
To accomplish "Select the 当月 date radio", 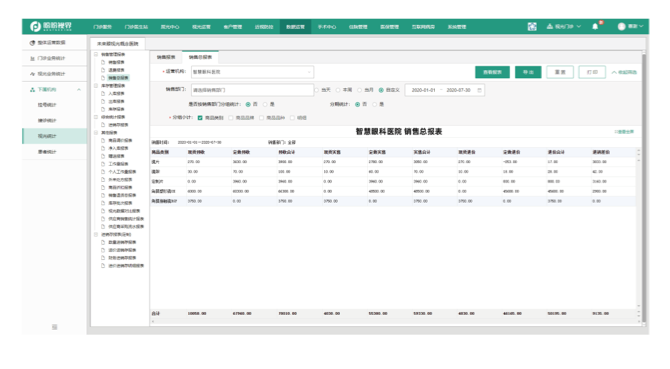I will pyautogui.click(x=359, y=90).
